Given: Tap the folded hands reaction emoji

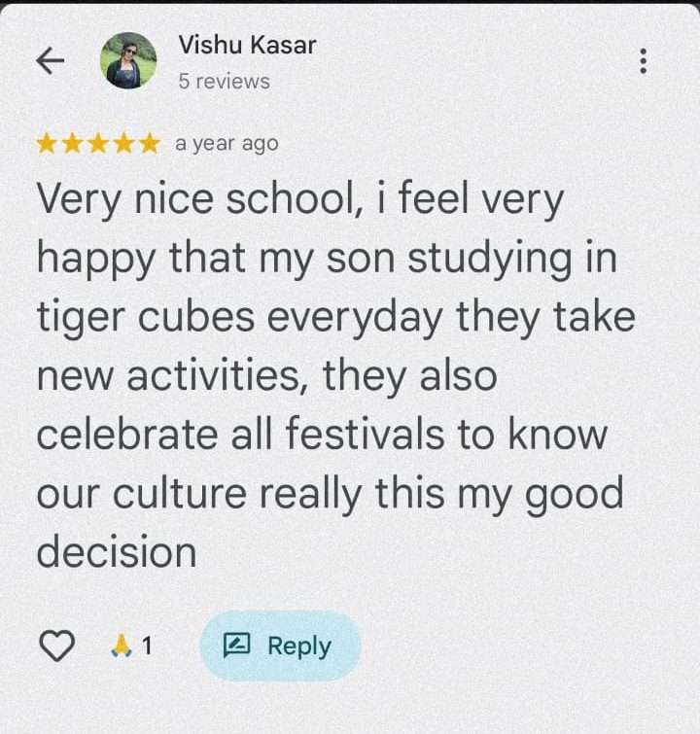Looking at the screenshot, I should [122, 646].
